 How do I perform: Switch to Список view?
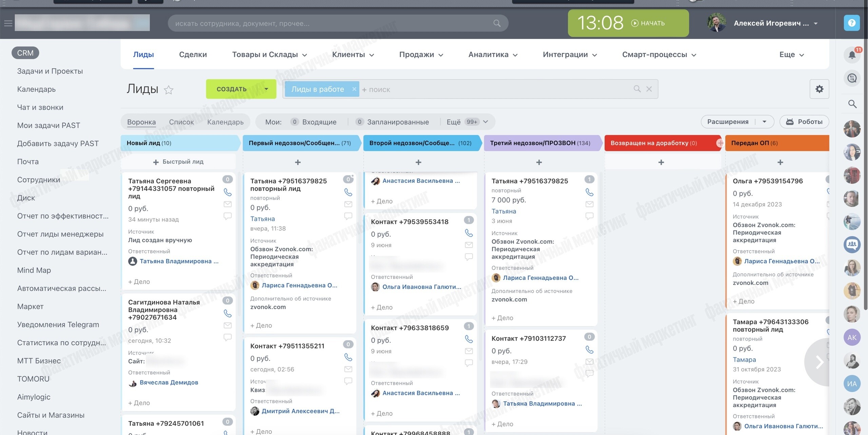tap(181, 122)
